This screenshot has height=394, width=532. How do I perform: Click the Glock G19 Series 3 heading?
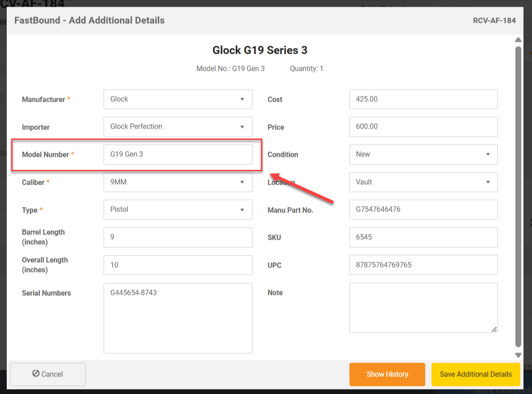click(x=260, y=50)
